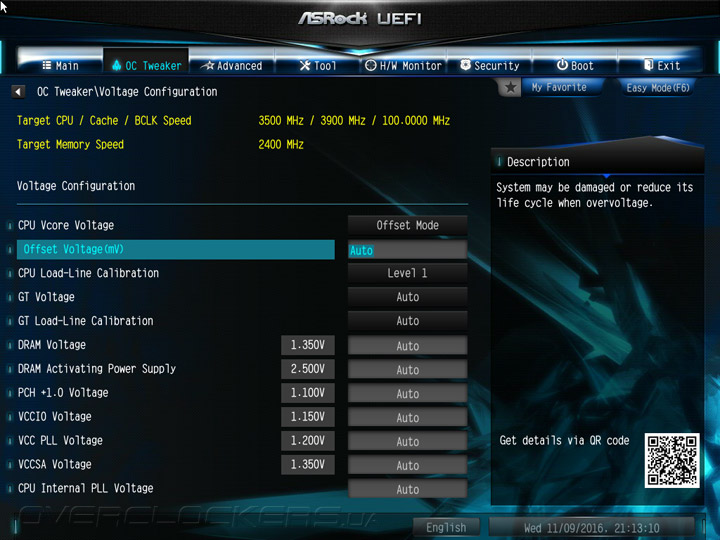Open My Favorite button
The image size is (720, 540).
pyautogui.click(x=559, y=87)
